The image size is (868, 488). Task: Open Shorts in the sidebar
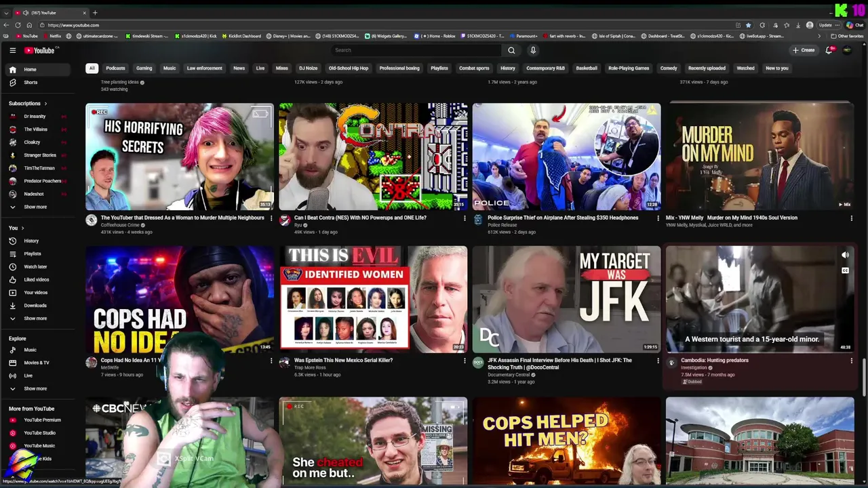(39, 82)
